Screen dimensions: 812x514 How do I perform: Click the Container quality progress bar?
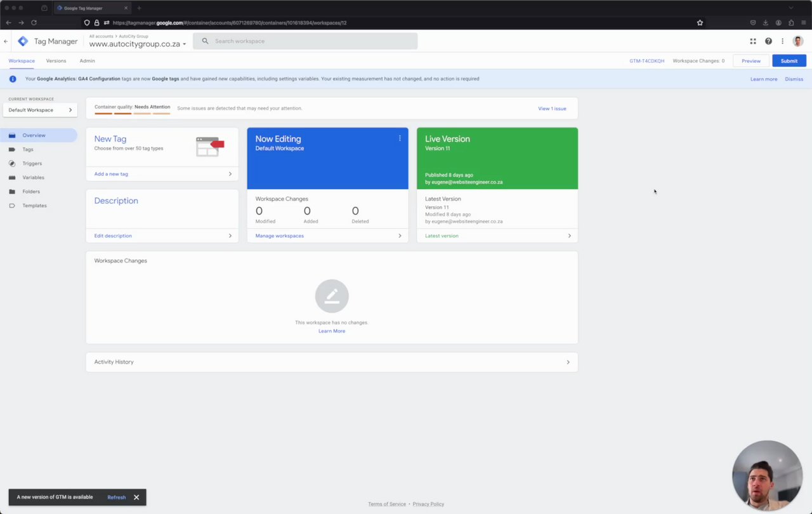132,113
